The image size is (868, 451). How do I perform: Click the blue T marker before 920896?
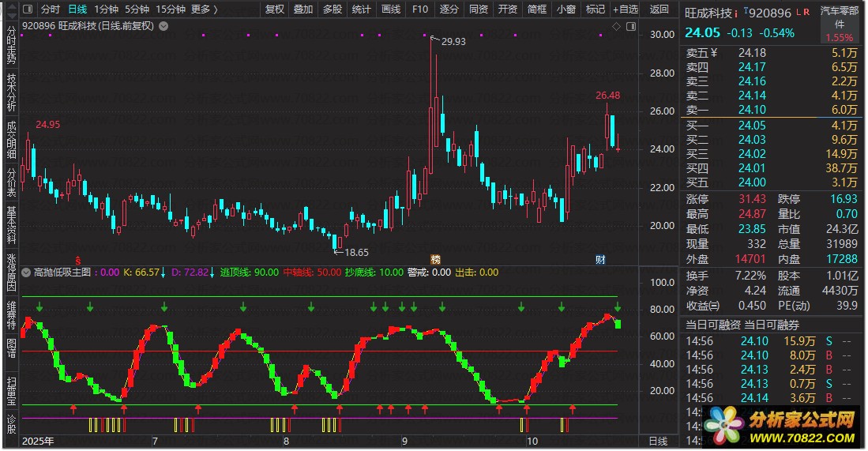point(746,10)
